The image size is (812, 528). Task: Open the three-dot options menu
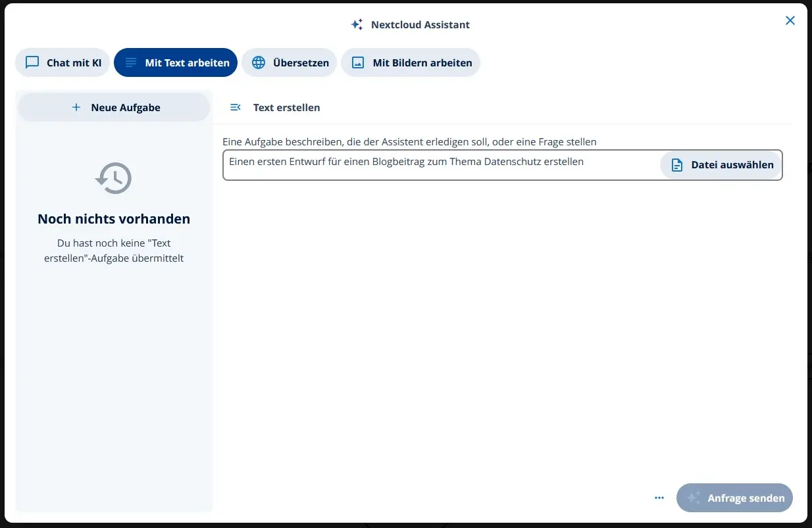659,498
